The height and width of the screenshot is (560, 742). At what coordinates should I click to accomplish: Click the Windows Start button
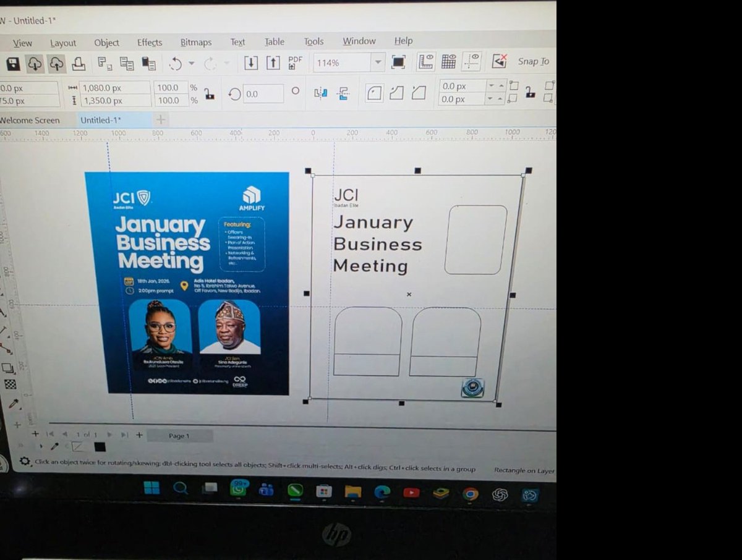click(x=151, y=488)
